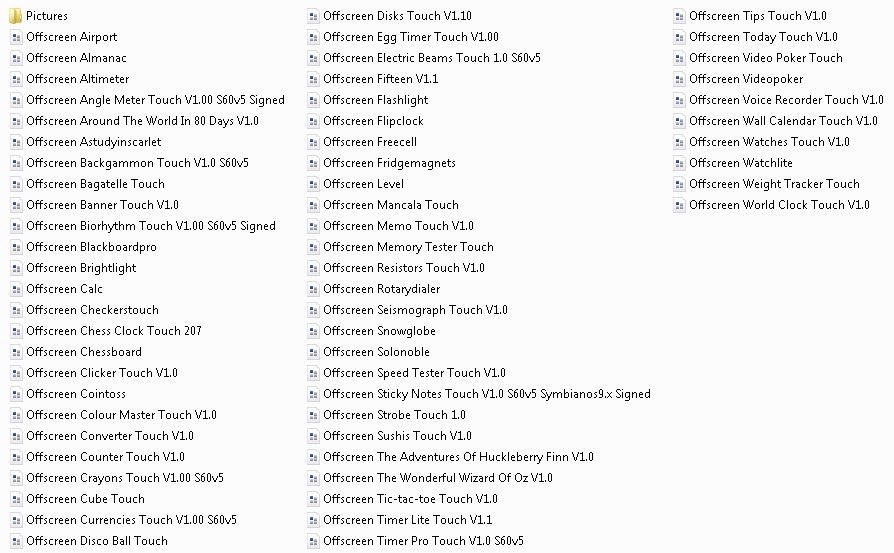Screen dimensions: 894x553
Task: Open the Pictures folder icon
Action: tap(16, 16)
